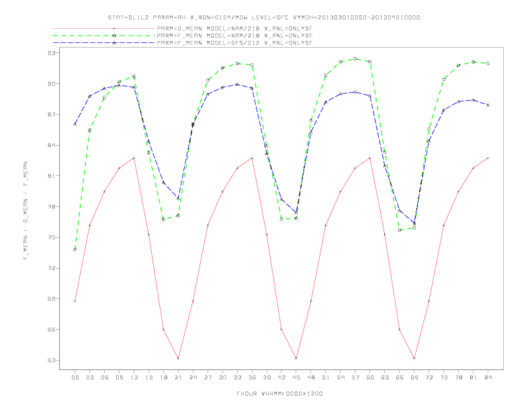Click the x-axis tick label 00
This screenshot has height=411, width=532.
(x=75, y=377)
